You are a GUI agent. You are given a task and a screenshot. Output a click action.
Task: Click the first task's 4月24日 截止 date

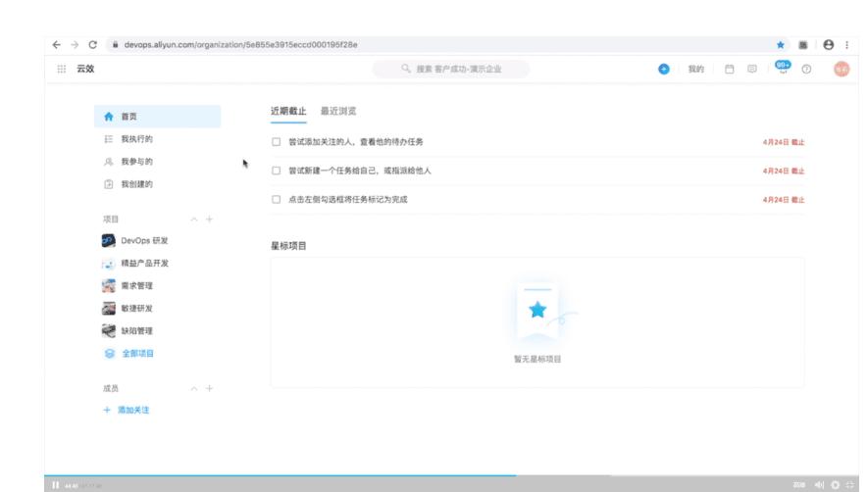tap(784, 142)
